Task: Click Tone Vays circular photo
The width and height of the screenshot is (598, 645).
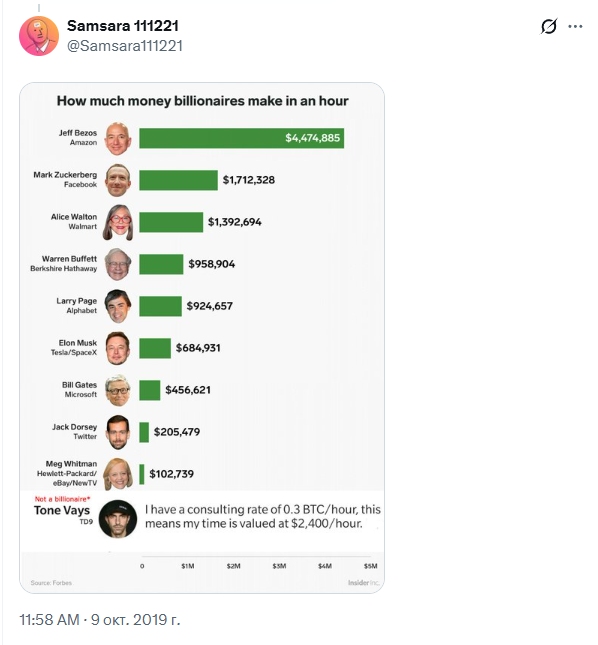Action: coord(118,519)
